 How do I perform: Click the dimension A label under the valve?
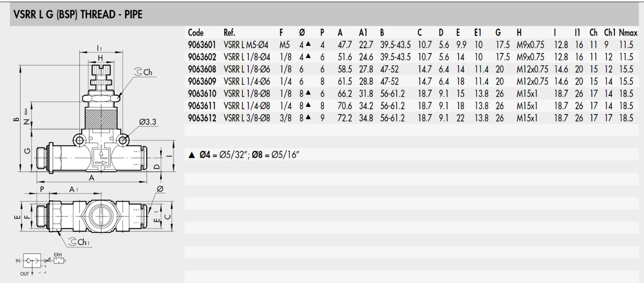click(91, 178)
